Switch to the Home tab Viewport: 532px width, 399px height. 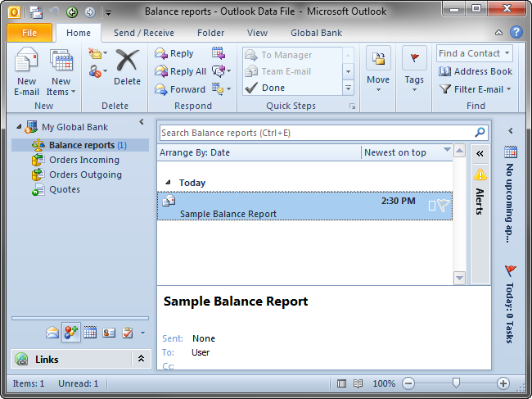click(x=79, y=33)
